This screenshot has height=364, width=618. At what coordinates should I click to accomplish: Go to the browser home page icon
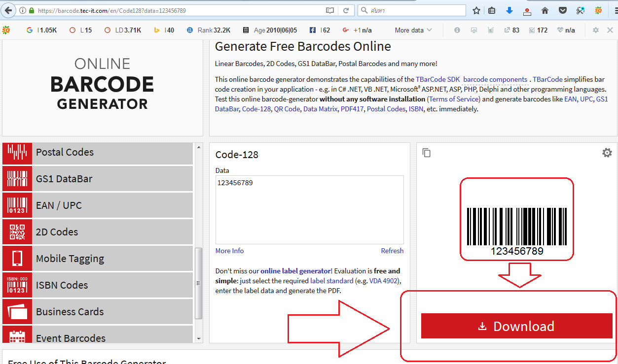point(545,10)
